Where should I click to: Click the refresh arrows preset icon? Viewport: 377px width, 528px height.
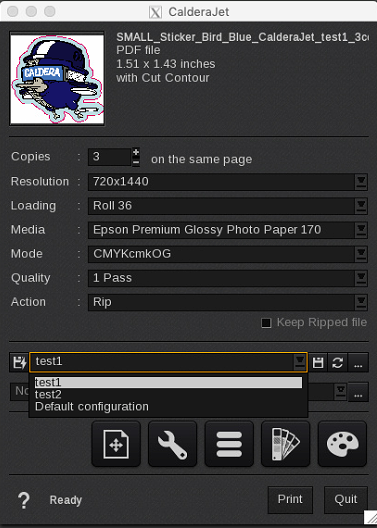338,363
